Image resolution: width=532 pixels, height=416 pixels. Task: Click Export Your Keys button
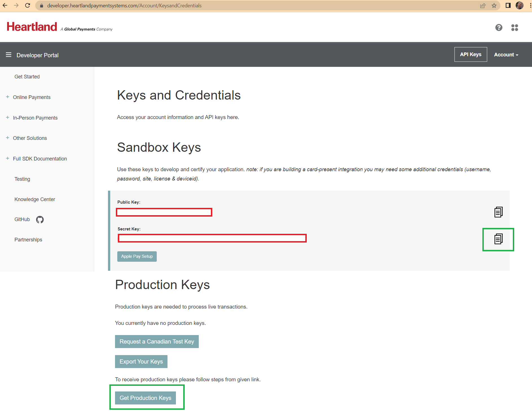tap(141, 362)
